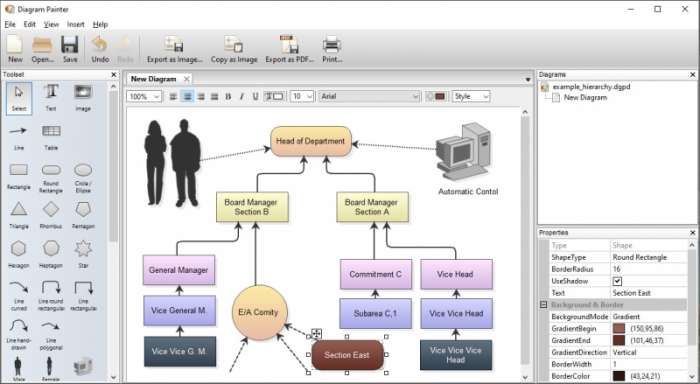
Task: Select New Diagram in Diagrams tree
Action: [x=585, y=97]
